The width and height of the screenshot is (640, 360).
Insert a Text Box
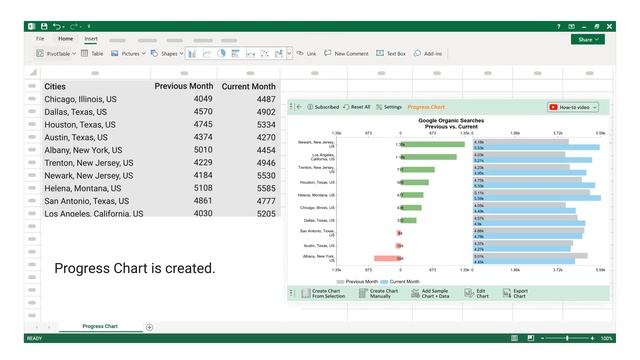point(391,53)
